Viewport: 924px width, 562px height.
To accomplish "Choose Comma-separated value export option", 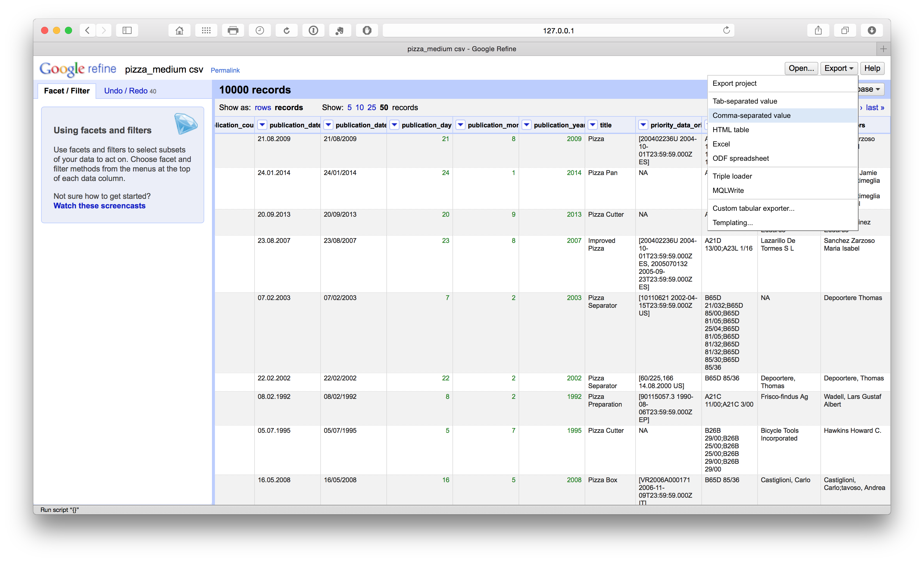I will pos(751,115).
